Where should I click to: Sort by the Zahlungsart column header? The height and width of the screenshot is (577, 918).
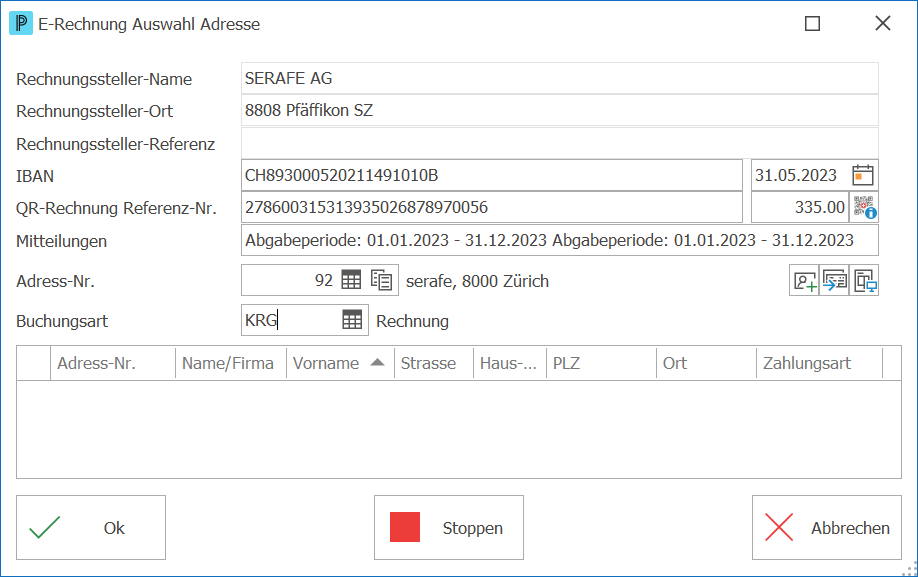point(819,363)
